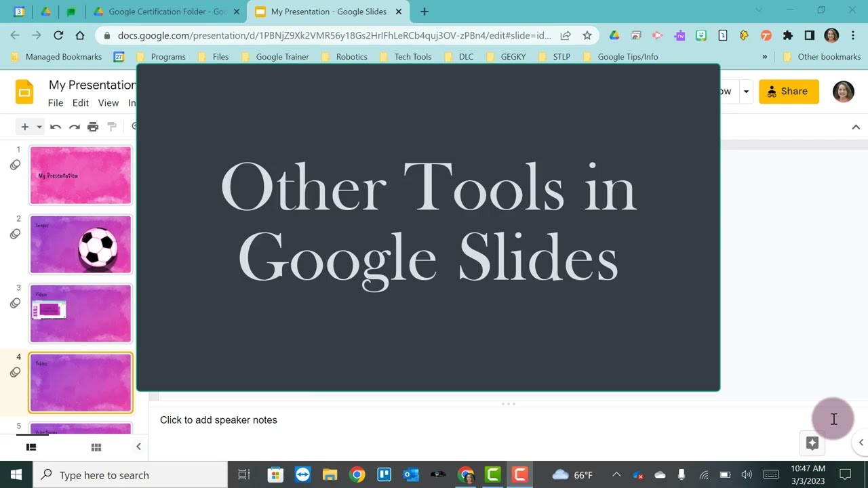
Task: Reload the page in Chrome
Action: click(x=58, y=35)
